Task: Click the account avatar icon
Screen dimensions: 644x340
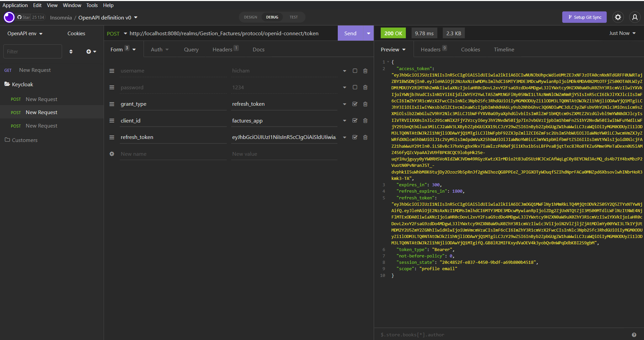Action: [635, 17]
